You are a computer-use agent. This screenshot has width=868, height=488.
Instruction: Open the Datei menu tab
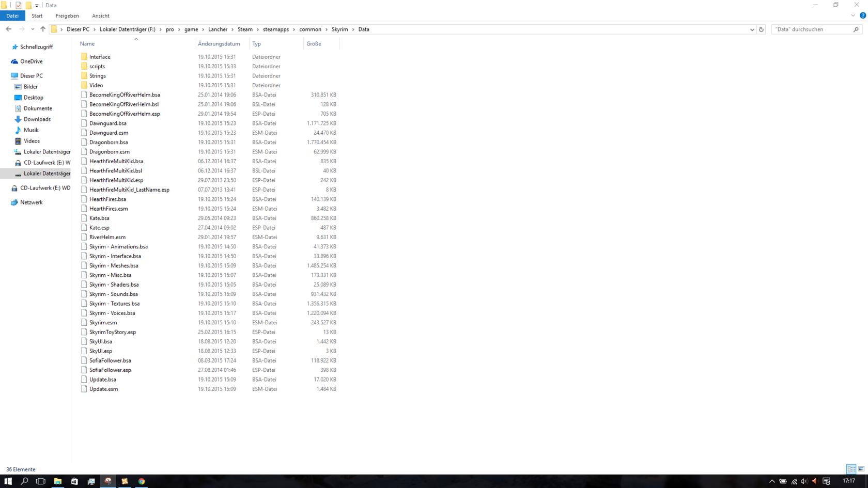click(x=12, y=15)
